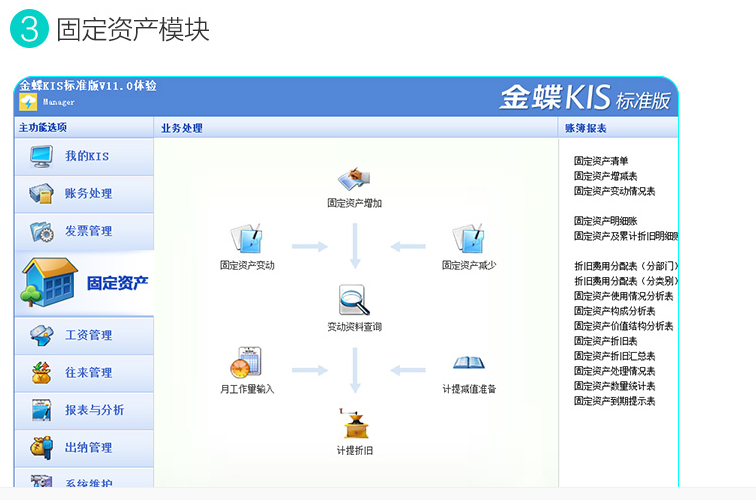
Task: Open 变动资料查询 magnifier icon
Action: click(354, 301)
